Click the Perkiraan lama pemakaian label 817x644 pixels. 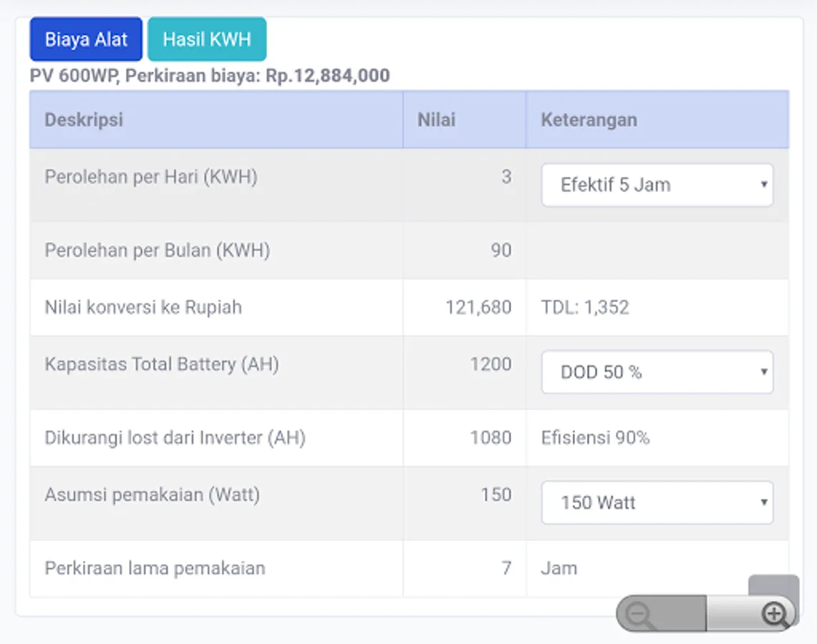155,568
